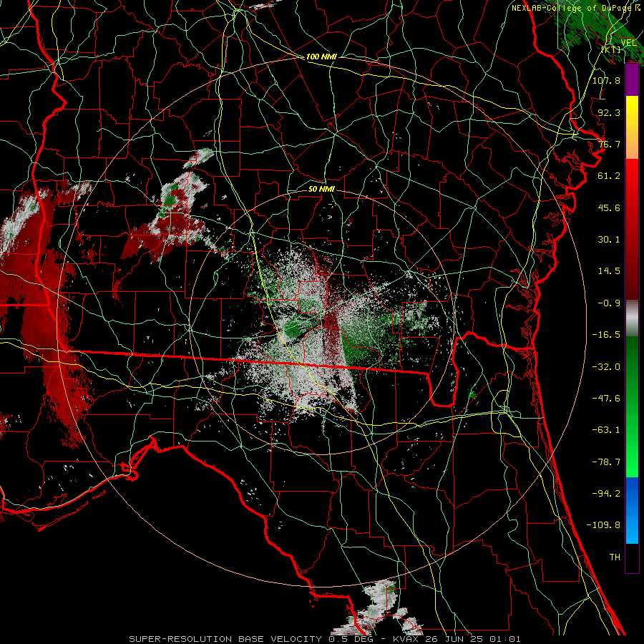
Task: Select the 92.3 scale value
Action: coord(609,112)
